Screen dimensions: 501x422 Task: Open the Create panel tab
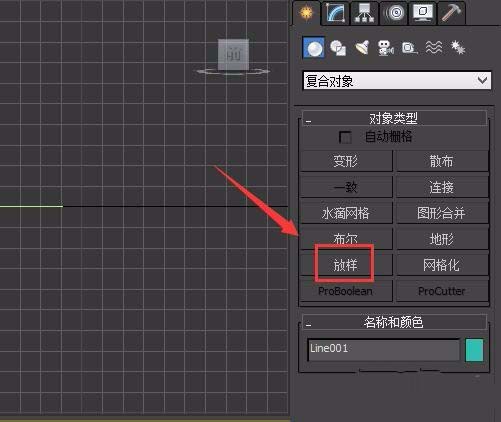[x=306, y=13]
